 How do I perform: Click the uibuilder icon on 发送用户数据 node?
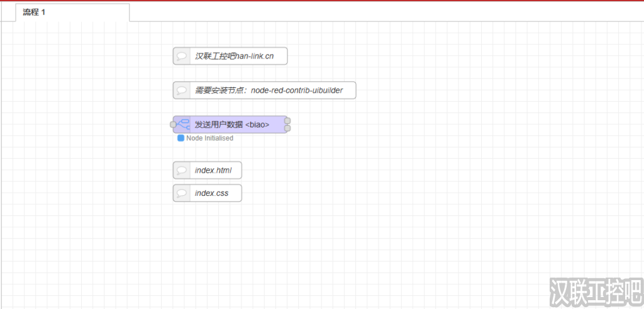[182, 124]
